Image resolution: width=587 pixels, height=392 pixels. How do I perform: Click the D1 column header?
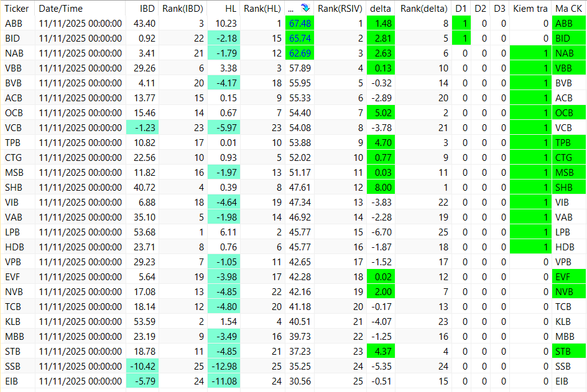[x=461, y=8]
